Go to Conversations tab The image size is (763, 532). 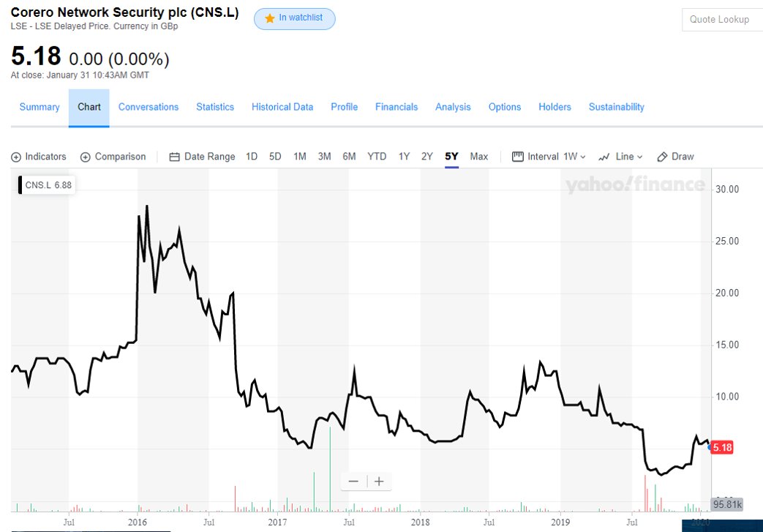149,107
